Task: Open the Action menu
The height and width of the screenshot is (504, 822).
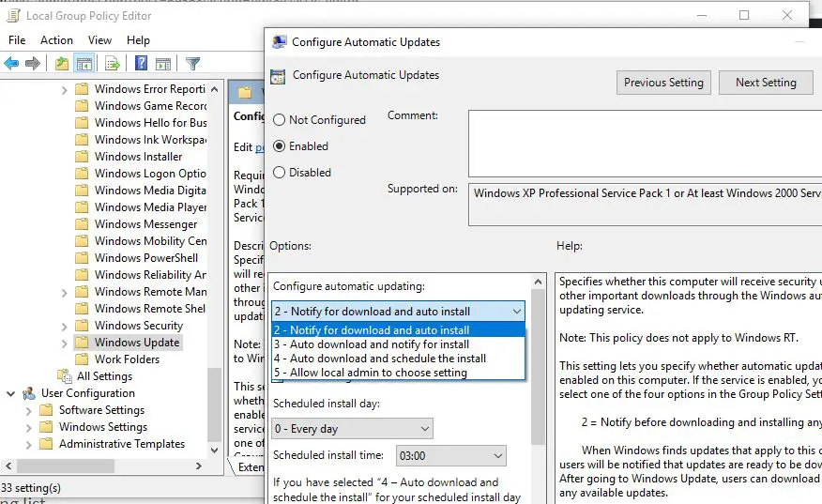Action: 56,39
